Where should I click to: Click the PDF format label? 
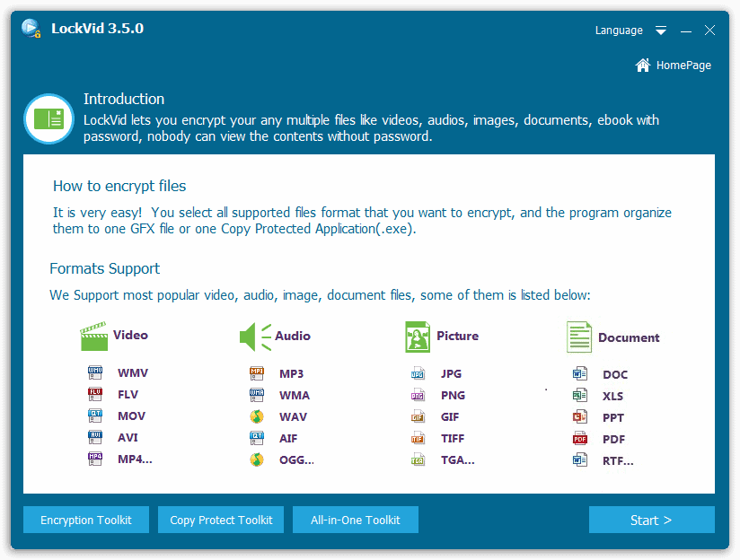click(613, 440)
